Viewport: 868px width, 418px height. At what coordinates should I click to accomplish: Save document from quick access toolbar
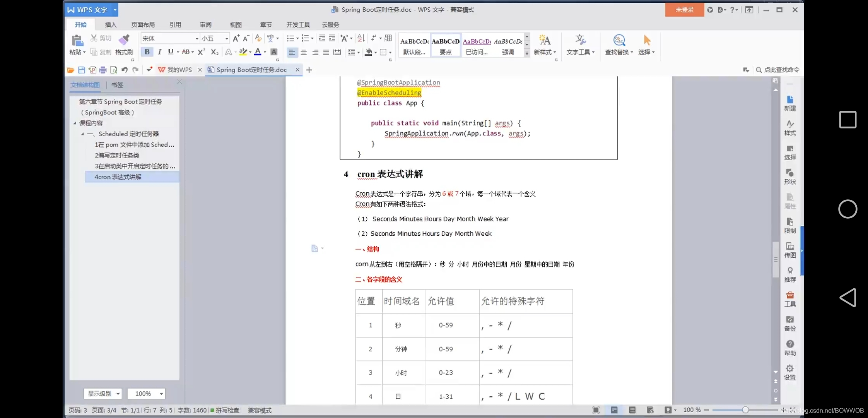point(81,70)
